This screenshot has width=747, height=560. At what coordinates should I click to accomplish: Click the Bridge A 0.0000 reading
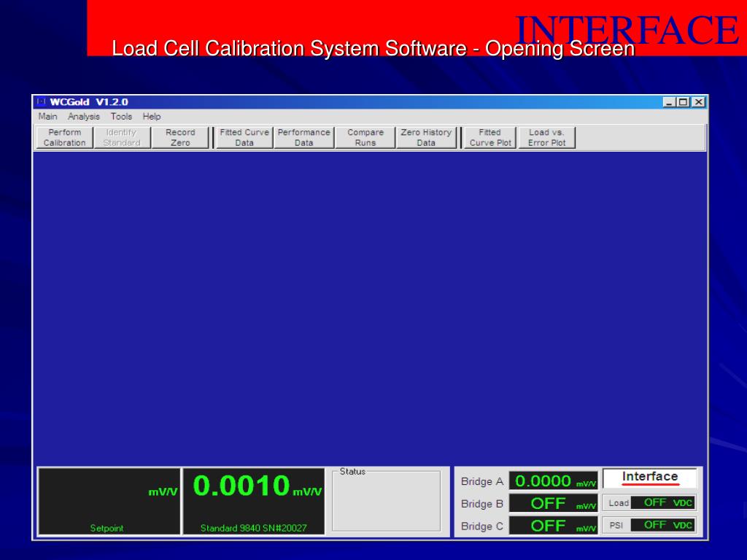click(553, 481)
